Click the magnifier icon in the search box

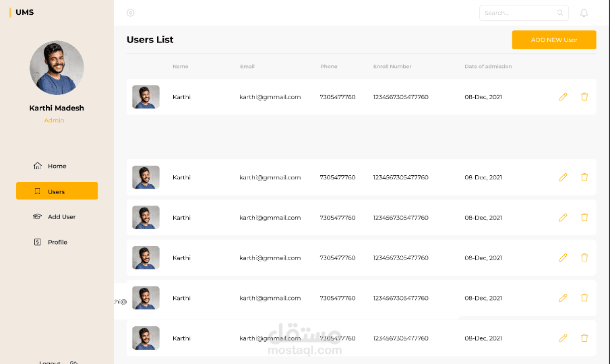(x=560, y=13)
